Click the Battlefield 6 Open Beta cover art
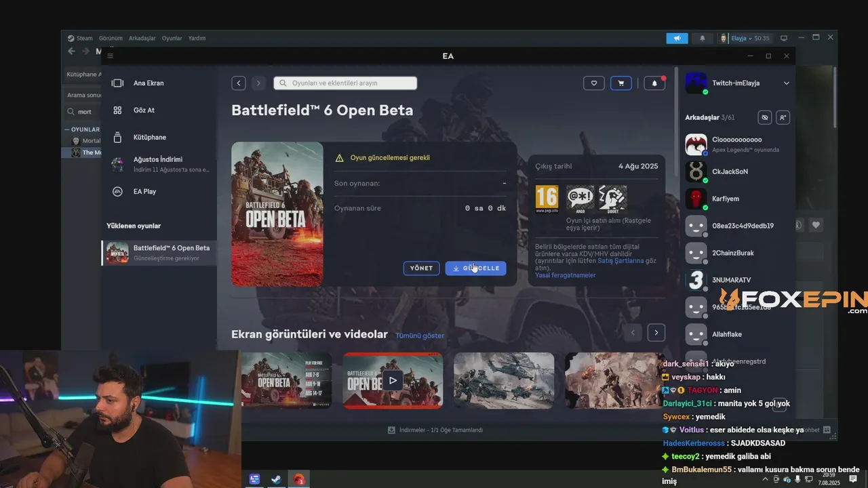The image size is (868, 488). pyautogui.click(x=277, y=213)
